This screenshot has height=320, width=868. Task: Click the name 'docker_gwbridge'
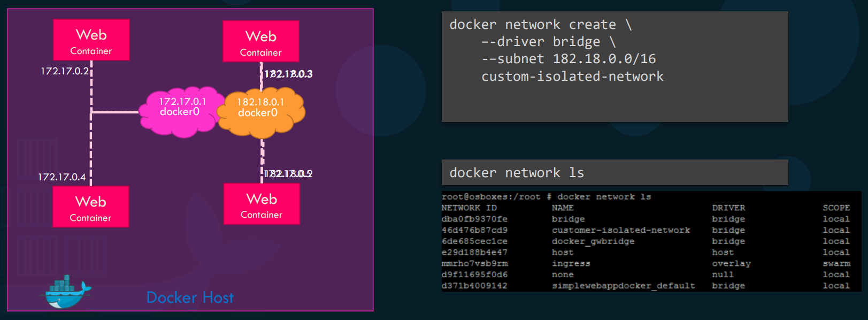pyautogui.click(x=593, y=241)
